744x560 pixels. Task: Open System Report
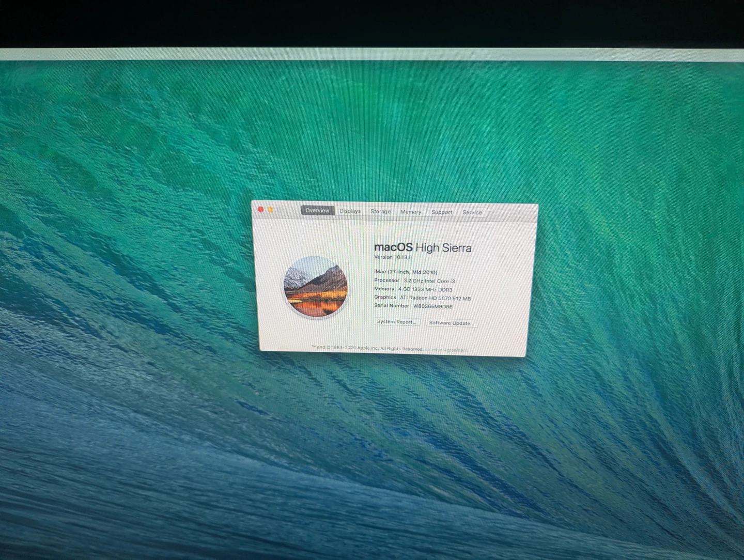pyautogui.click(x=396, y=322)
